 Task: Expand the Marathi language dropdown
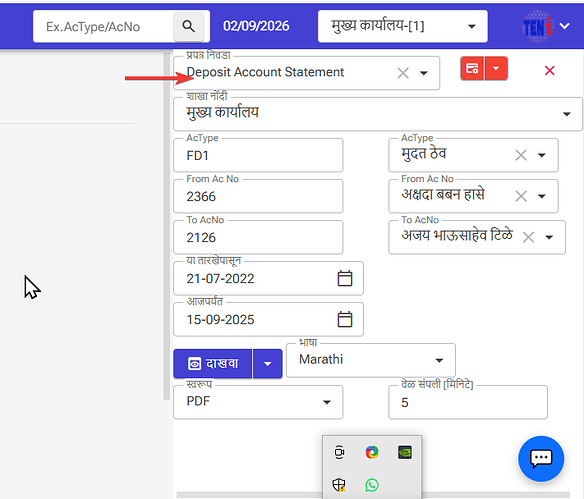pos(439,360)
